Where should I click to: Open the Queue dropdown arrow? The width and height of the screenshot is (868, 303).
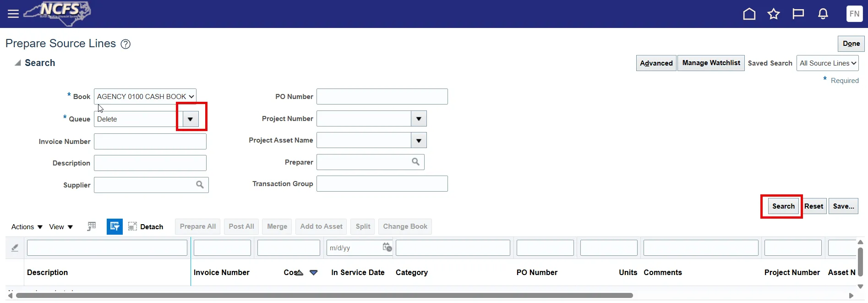point(190,119)
